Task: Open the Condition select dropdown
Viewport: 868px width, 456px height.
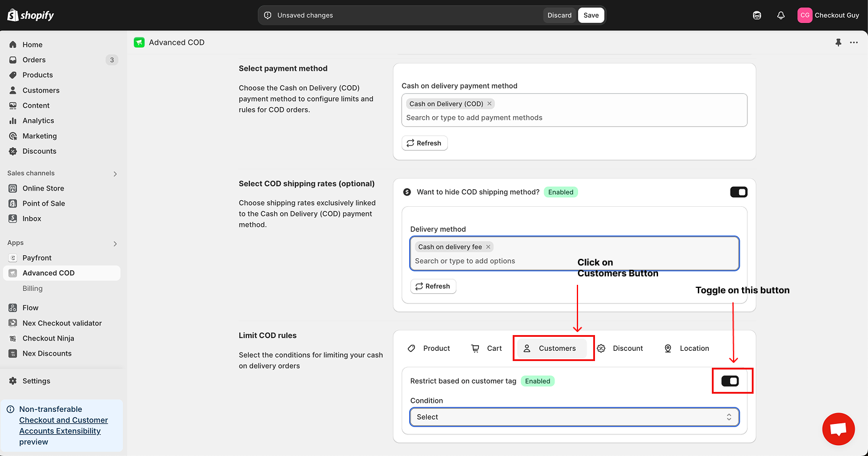Action: tap(574, 417)
